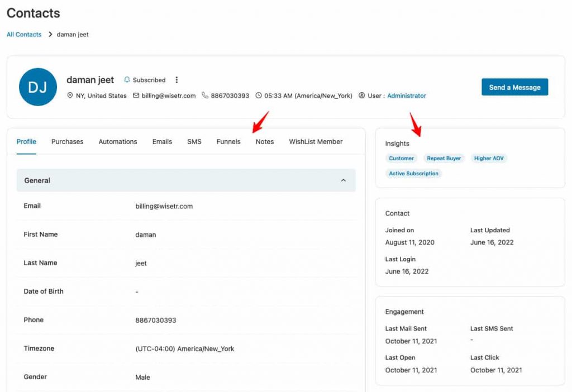572x392 pixels.
Task: Click the Gender value Male
Action: (142, 377)
